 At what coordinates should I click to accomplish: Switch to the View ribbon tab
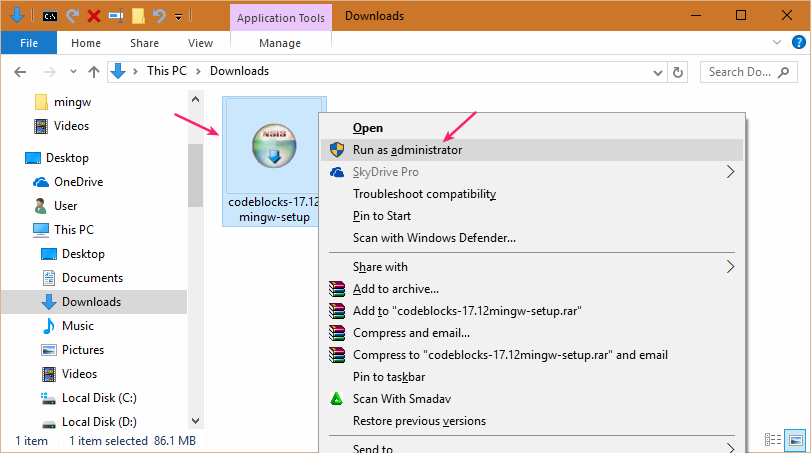click(x=200, y=43)
